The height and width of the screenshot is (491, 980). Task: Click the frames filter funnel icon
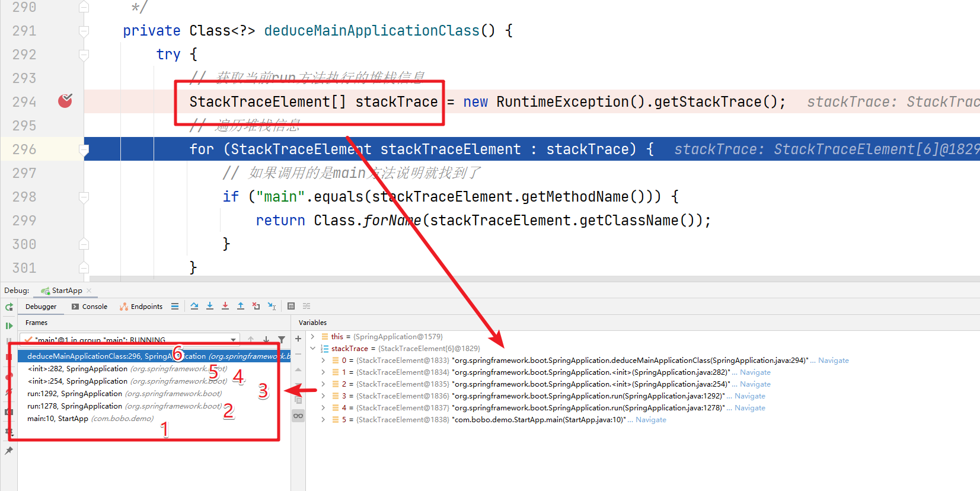[x=282, y=340]
